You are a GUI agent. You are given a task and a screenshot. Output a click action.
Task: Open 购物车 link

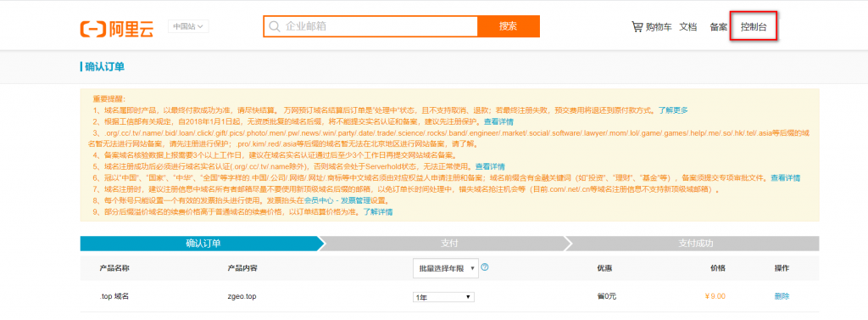click(659, 26)
